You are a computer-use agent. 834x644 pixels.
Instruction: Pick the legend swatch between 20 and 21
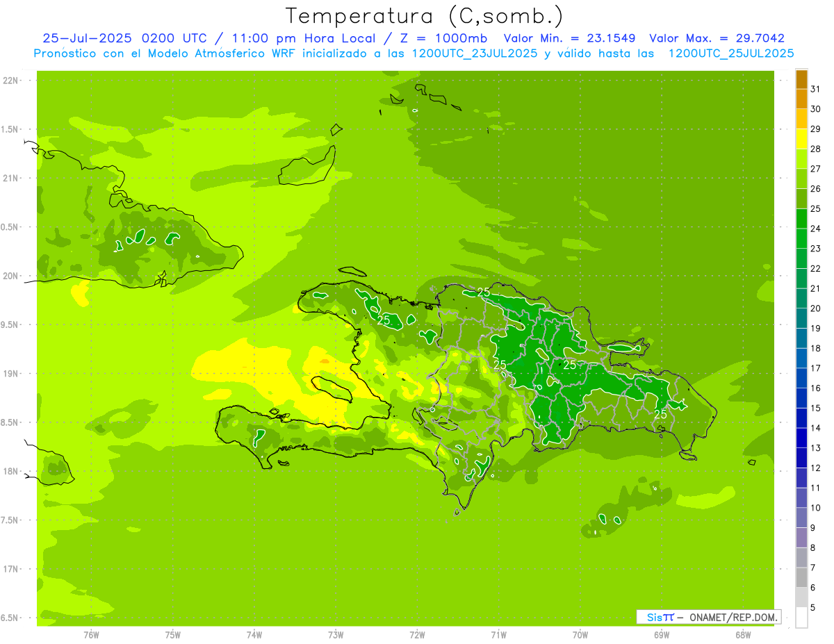coord(801,299)
